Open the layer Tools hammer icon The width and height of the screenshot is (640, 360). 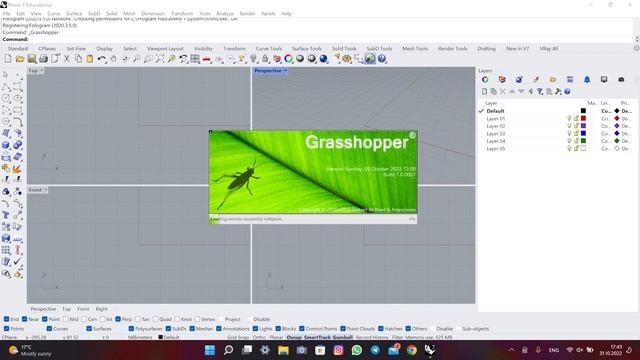tap(558, 91)
